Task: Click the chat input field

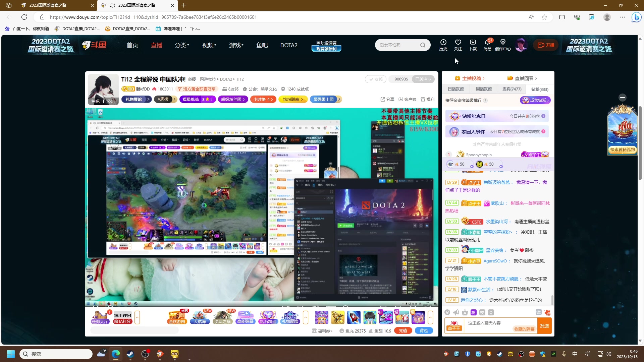Action: (x=490, y=323)
